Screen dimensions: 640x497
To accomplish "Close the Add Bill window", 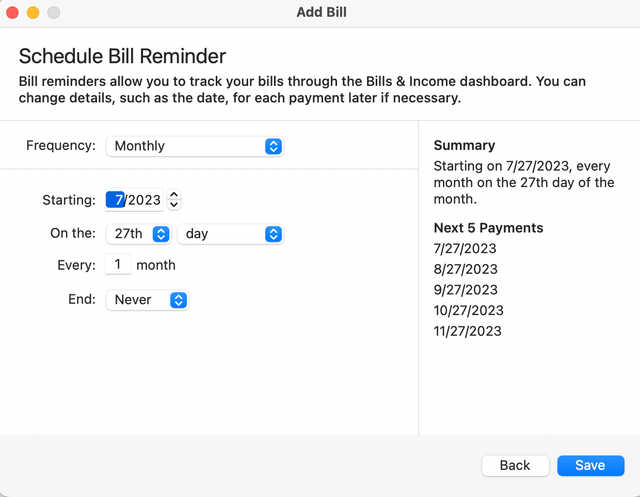I will (13, 12).
